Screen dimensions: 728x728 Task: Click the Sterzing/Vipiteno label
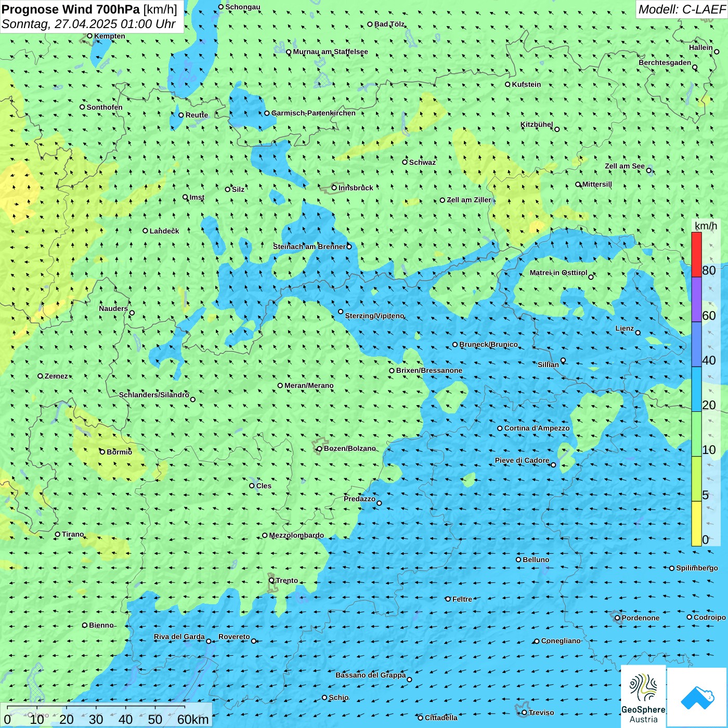tap(374, 316)
